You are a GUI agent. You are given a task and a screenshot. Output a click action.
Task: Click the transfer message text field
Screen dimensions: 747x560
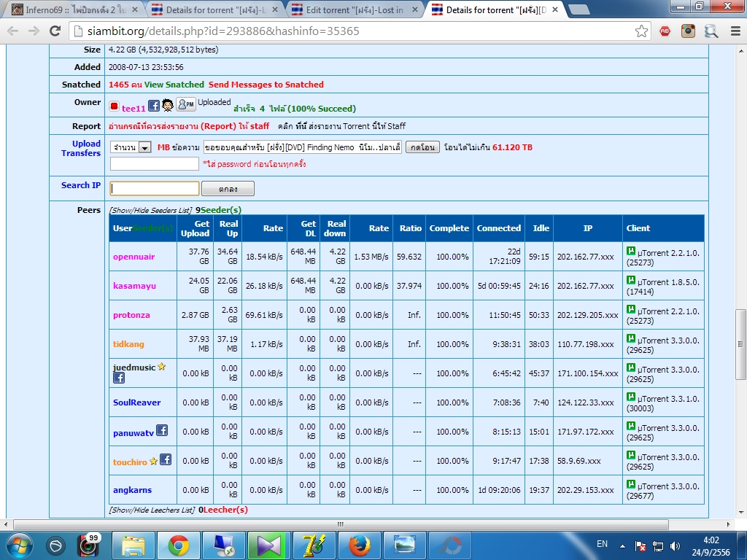click(x=303, y=147)
